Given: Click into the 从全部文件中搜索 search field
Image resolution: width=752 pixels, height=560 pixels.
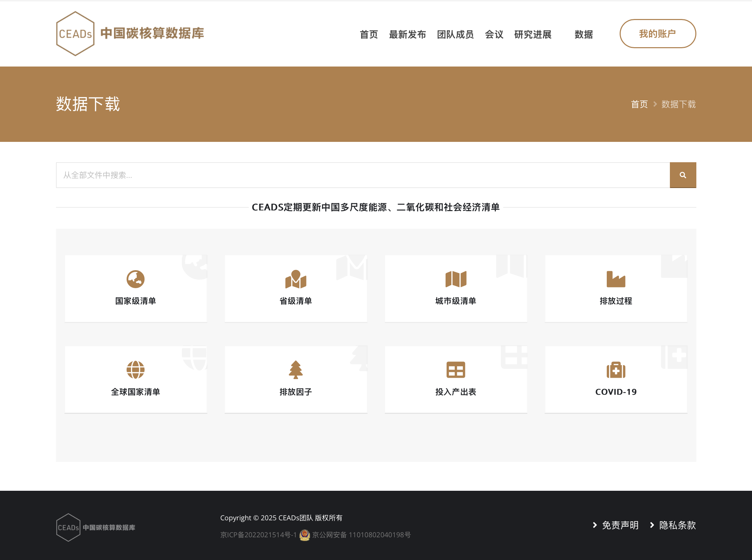Looking at the screenshot, I should [362, 175].
